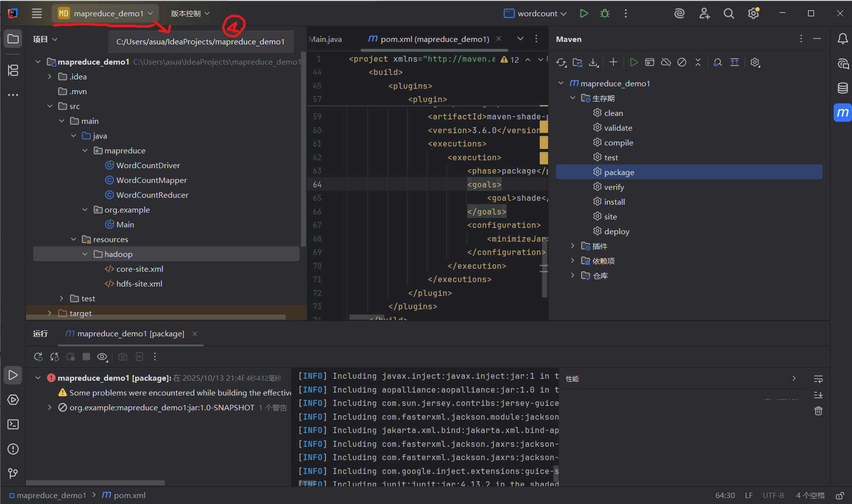Collapse all nodes in Maven tree
852x504 pixels.
coord(698,62)
